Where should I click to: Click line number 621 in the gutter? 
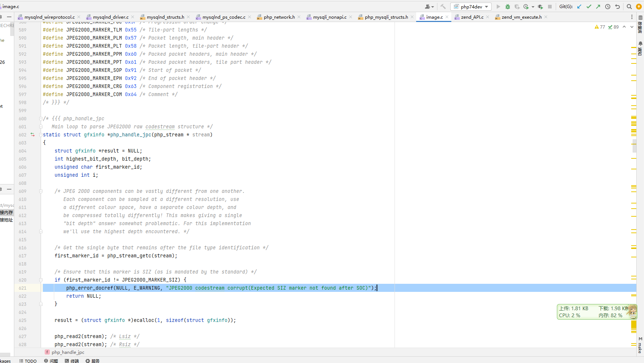click(x=22, y=288)
